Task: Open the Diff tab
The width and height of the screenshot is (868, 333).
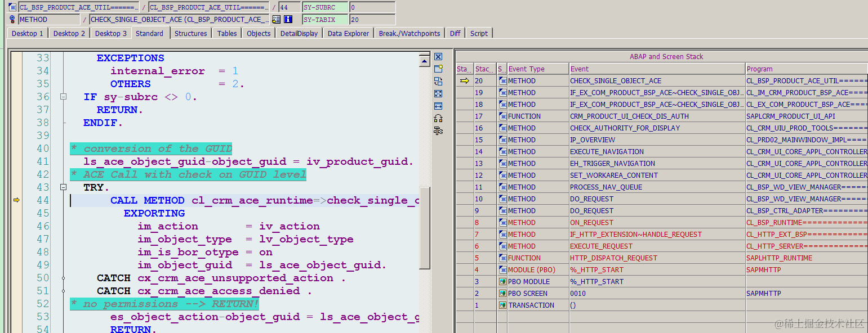Action: click(x=455, y=33)
